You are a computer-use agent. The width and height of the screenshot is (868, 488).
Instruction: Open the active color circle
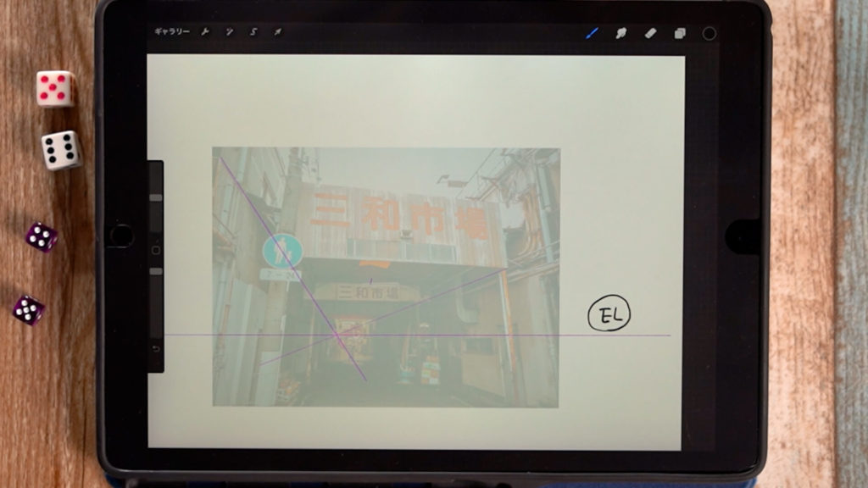(x=709, y=34)
